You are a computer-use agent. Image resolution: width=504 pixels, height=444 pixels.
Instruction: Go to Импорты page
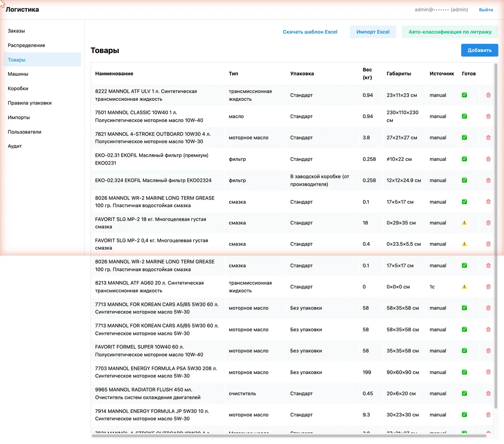(42, 118)
